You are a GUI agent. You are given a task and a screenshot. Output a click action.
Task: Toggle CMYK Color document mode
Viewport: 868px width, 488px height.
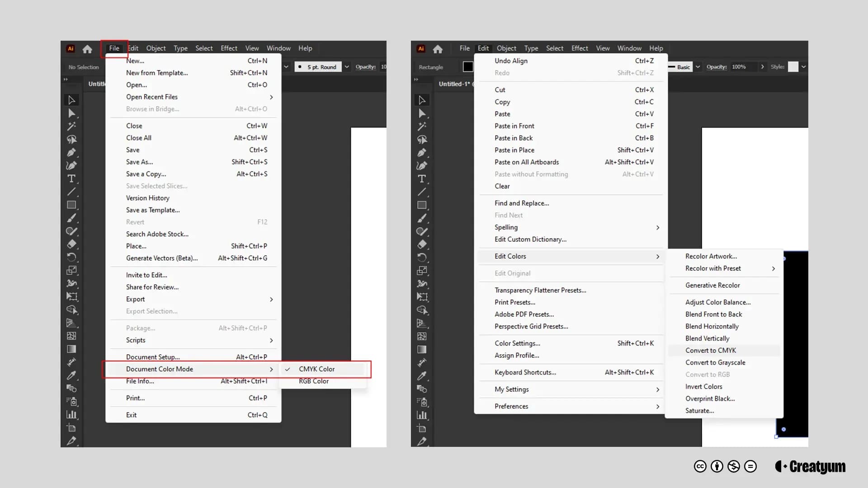(x=316, y=368)
